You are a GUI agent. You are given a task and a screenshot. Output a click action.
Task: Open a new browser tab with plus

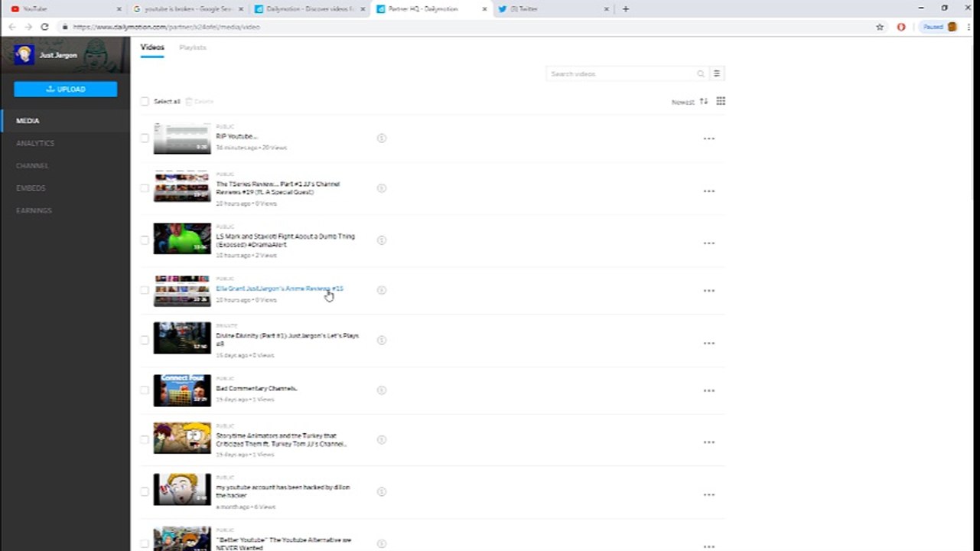(x=626, y=9)
